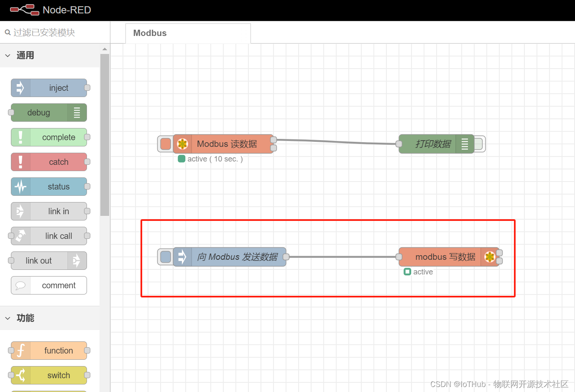Select the comment node speech bubble icon
This screenshot has height=392, width=575.
click(x=20, y=285)
